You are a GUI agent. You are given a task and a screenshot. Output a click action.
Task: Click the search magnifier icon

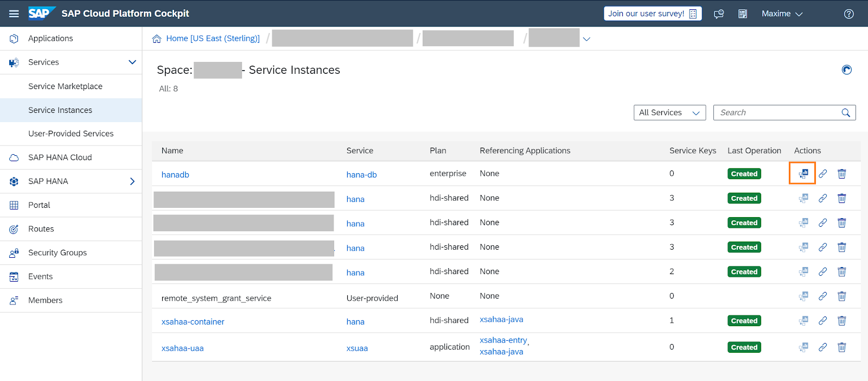tap(846, 112)
